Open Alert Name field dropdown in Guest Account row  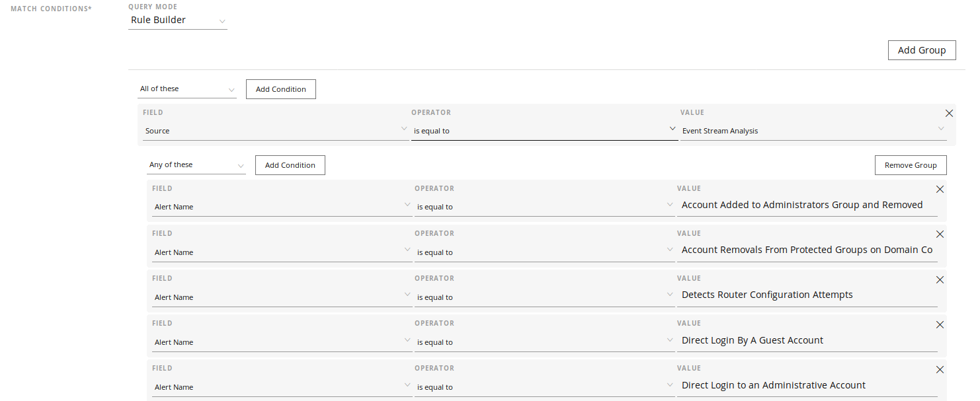281,342
